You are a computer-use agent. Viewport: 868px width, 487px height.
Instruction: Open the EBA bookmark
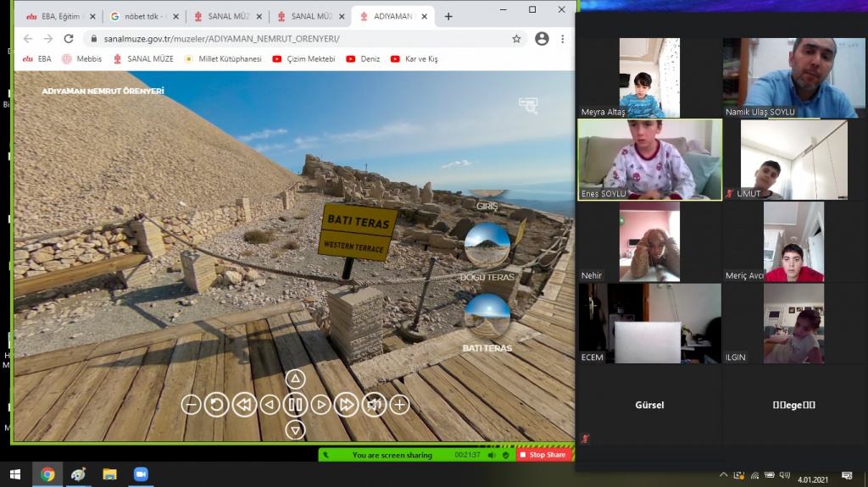click(x=36, y=58)
